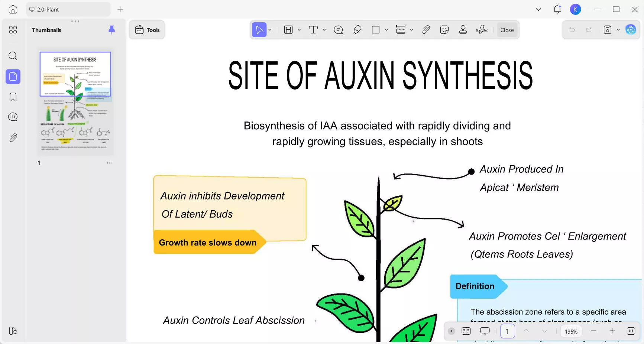Select the text highlight markup tool
Screen dimensions: 644x344
tap(288, 30)
